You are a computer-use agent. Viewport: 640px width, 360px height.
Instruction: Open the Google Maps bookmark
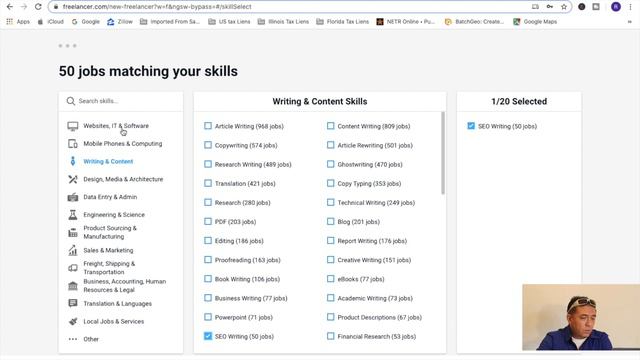pyautogui.click(x=535, y=22)
